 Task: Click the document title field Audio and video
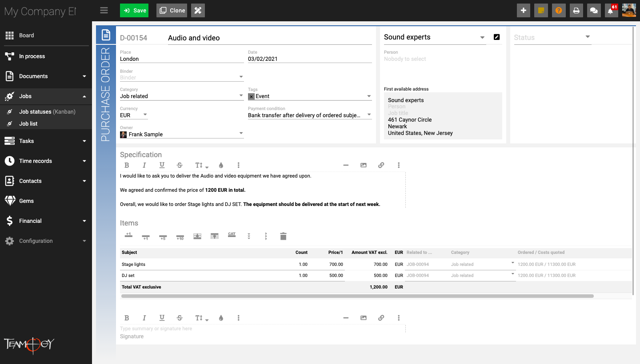pyautogui.click(x=270, y=38)
